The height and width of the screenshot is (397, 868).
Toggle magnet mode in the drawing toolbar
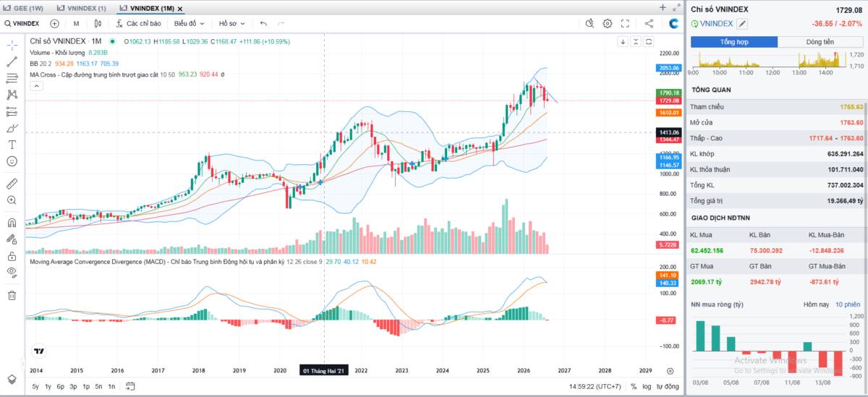[x=12, y=223]
